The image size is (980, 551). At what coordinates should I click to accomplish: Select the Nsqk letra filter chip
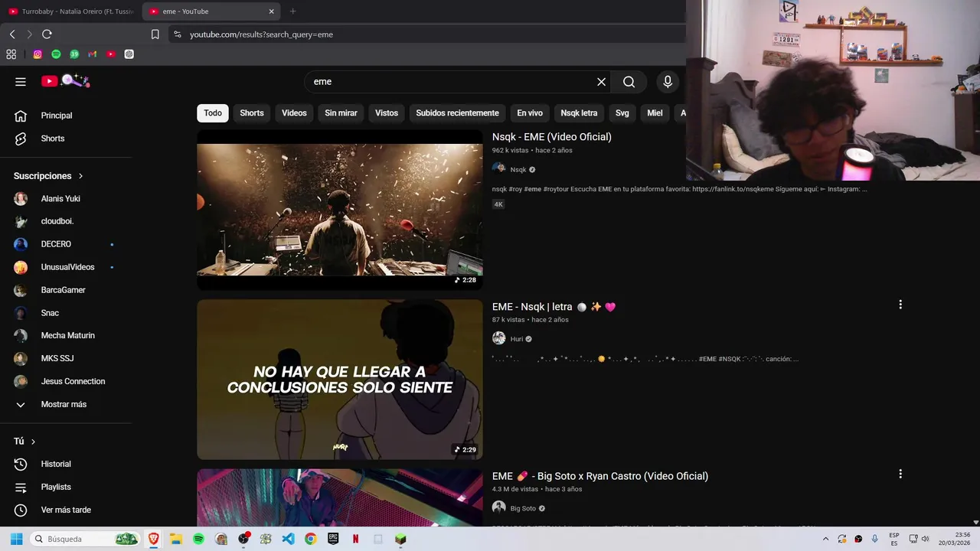click(579, 113)
